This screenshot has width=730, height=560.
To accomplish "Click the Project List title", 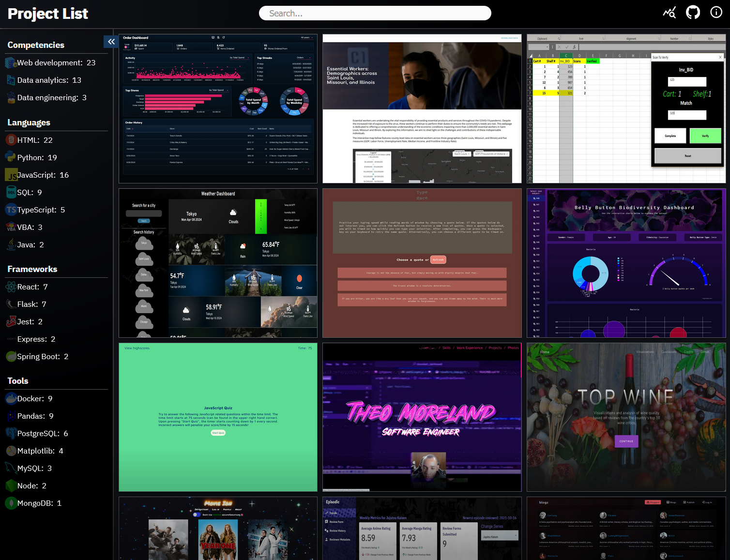I will 48,14.
